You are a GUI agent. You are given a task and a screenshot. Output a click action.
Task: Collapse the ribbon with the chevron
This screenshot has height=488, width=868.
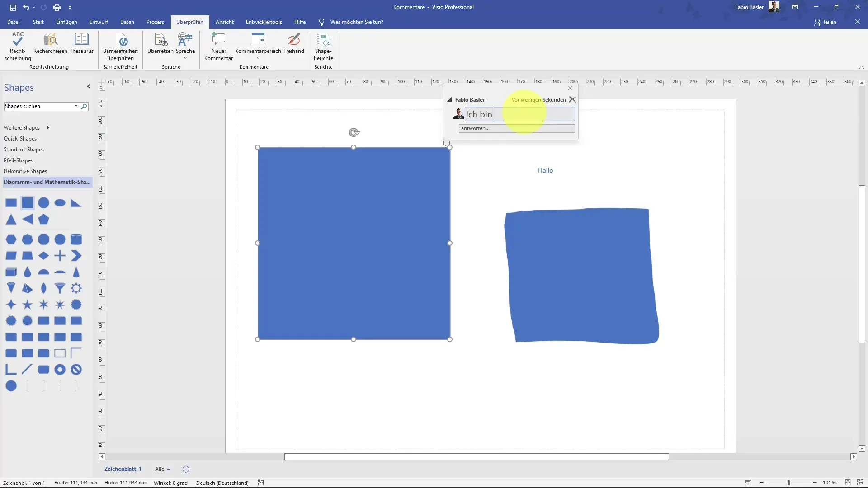862,67
